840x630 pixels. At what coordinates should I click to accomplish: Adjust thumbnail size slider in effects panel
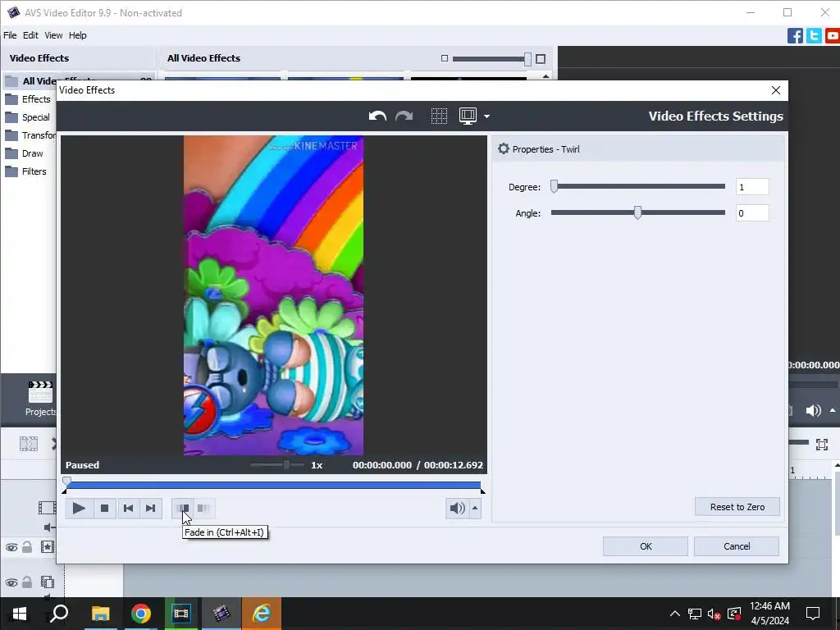tap(527, 59)
